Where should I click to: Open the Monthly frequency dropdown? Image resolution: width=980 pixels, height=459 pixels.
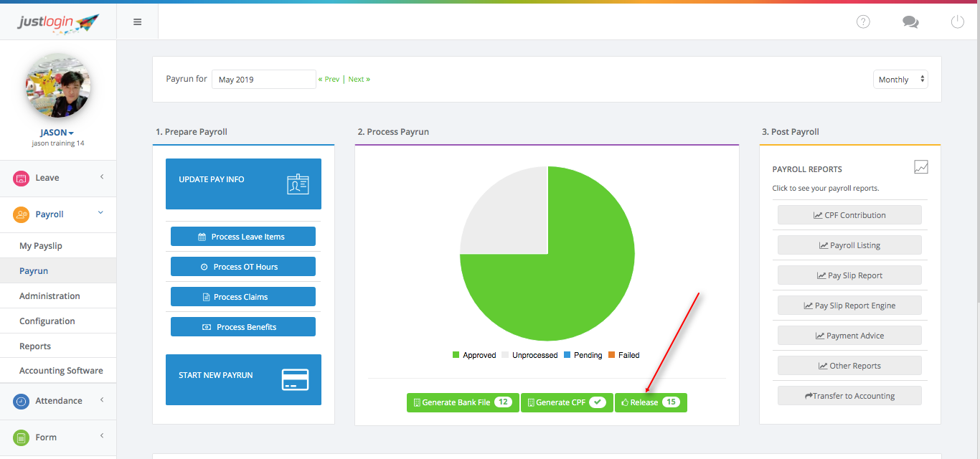[900, 80]
